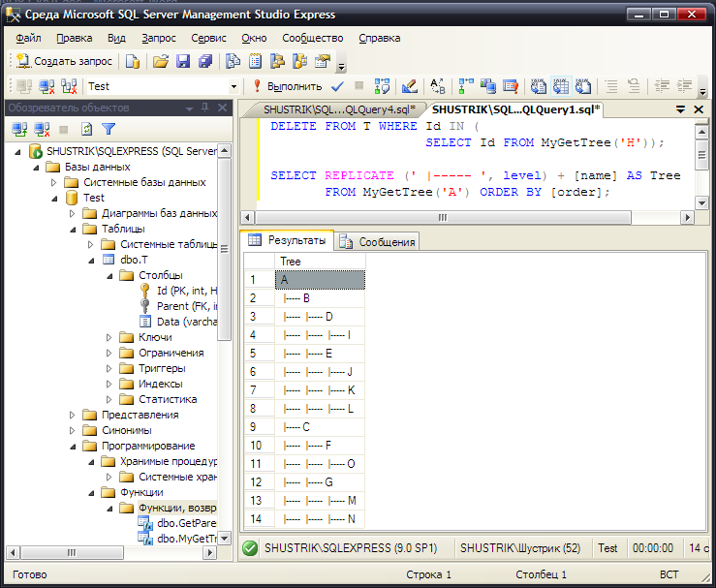Open the Файл menu
This screenshot has height=588, width=716.
click(x=28, y=39)
